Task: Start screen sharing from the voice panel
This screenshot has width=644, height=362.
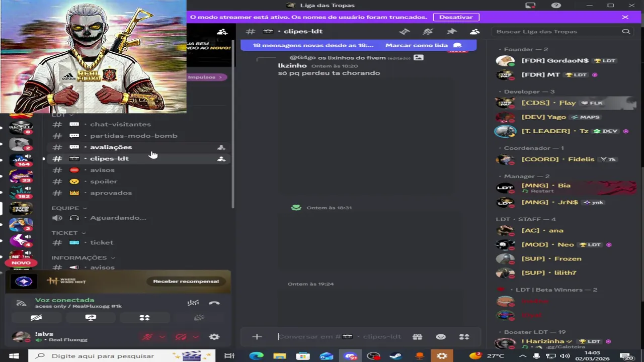Action: click(91, 318)
